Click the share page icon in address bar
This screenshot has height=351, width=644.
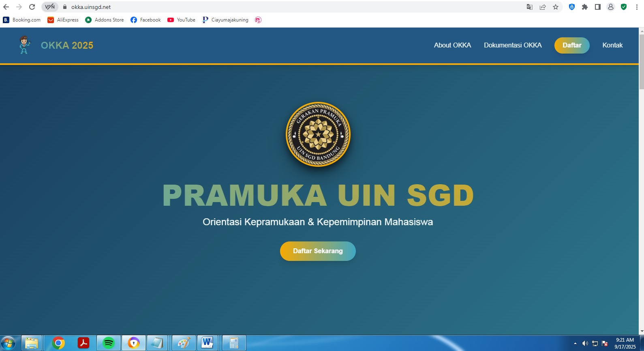point(543,7)
